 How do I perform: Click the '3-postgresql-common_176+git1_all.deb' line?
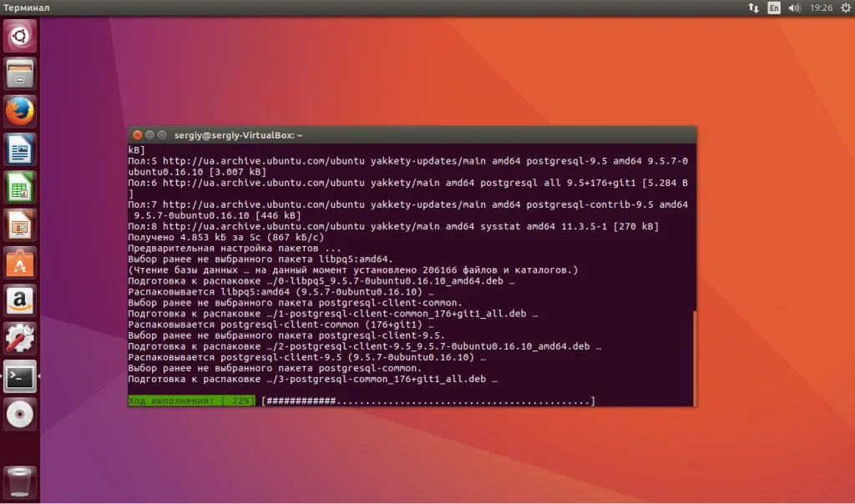(x=312, y=379)
